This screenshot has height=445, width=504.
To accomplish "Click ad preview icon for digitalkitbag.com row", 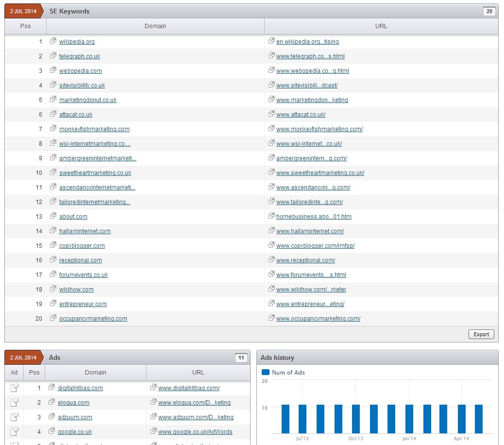I will (15, 388).
